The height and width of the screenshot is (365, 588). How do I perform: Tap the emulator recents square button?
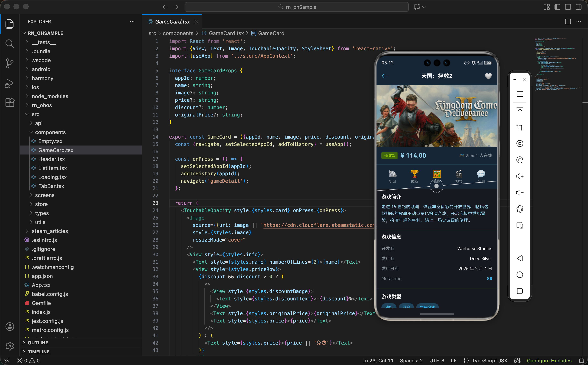click(520, 291)
